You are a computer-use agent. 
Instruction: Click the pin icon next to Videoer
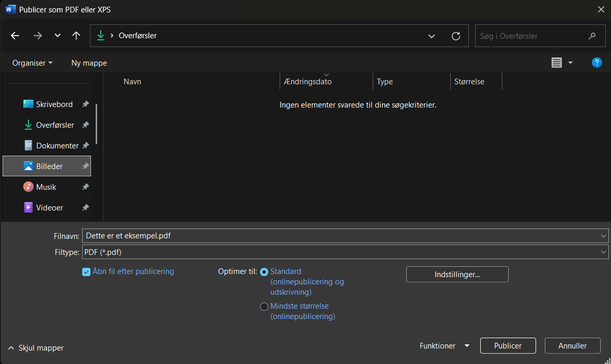click(85, 207)
